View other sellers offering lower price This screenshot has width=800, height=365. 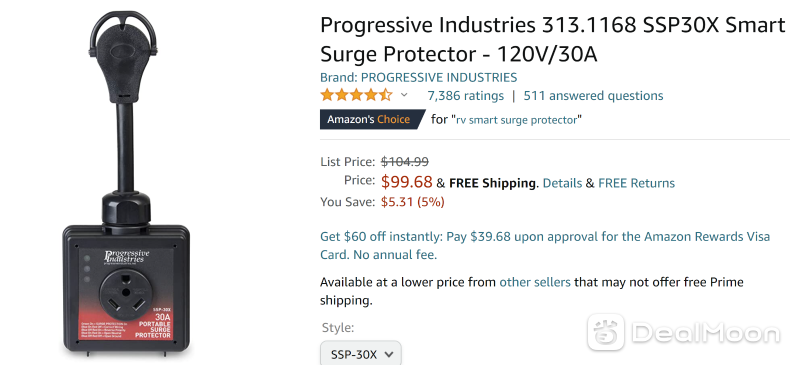pyautogui.click(x=535, y=282)
